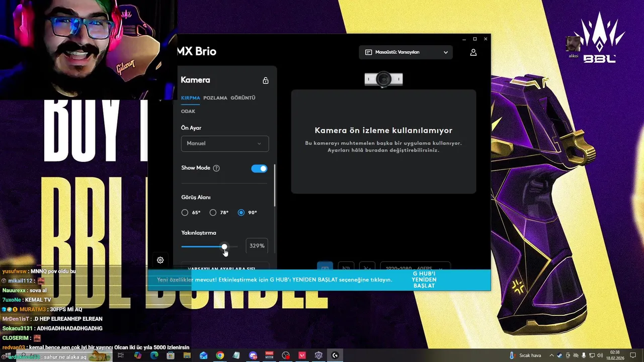
Task: Click the lock icon beside Kamera heading
Action: (266, 80)
